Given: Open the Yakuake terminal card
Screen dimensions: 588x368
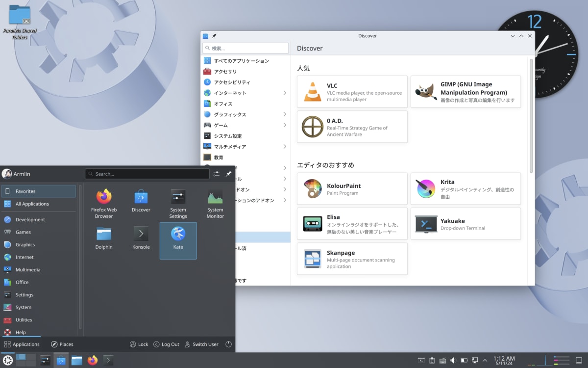Looking at the screenshot, I should click(x=465, y=224).
